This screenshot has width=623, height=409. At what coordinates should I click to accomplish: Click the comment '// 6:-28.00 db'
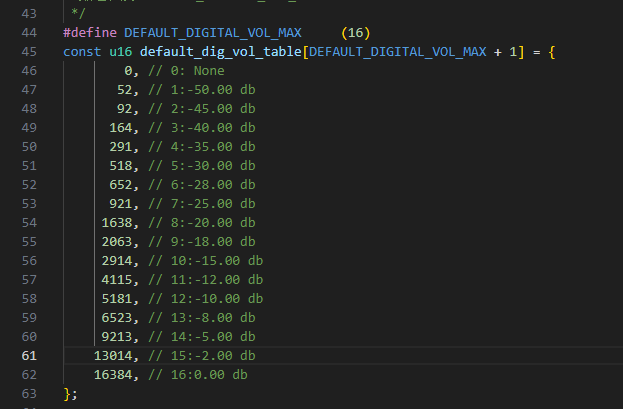point(202,184)
